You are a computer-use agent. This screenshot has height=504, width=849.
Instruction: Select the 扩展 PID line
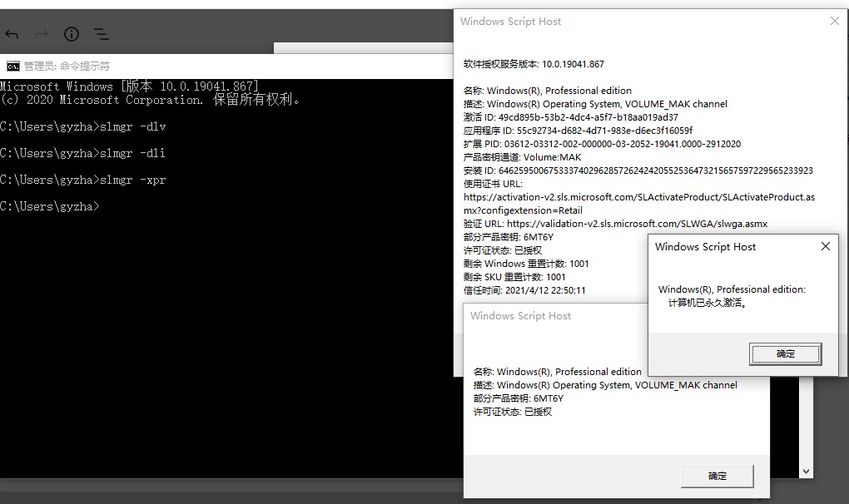[602, 145]
